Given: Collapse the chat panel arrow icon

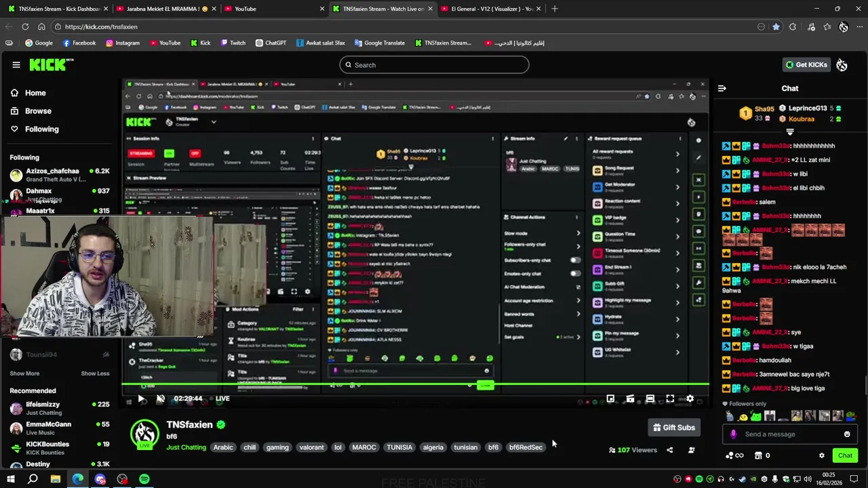Looking at the screenshot, I should pos(722,88).
